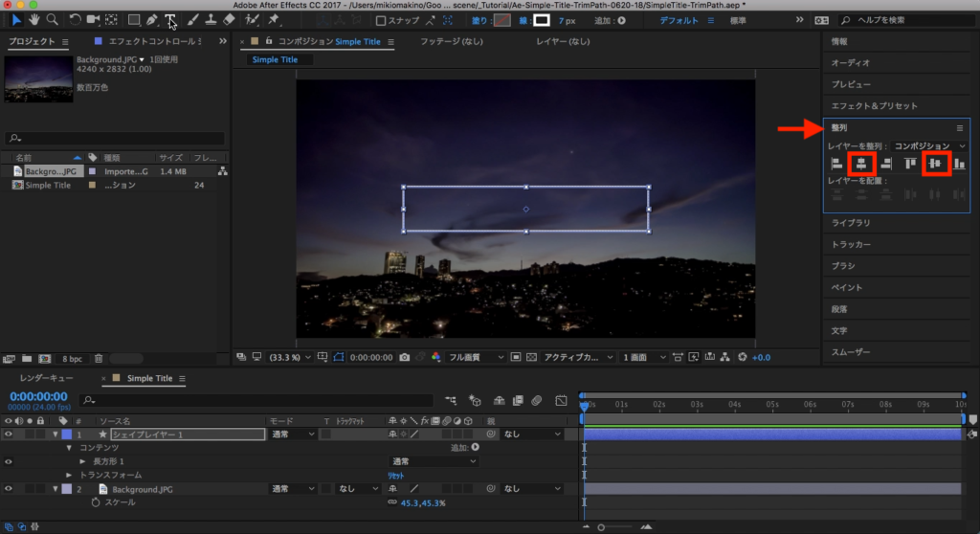Click the align vertical center icon

(x=935, y=164)
